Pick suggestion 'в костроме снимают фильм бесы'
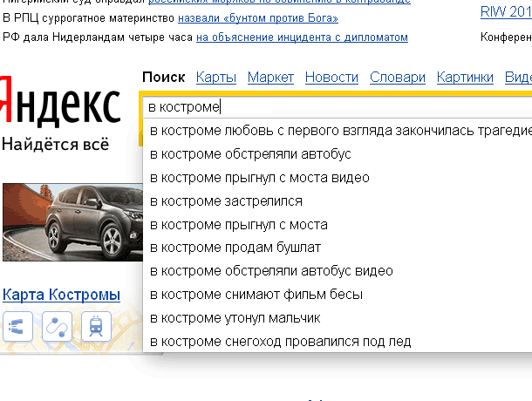The image size is (532, 401). coord(338,295)
